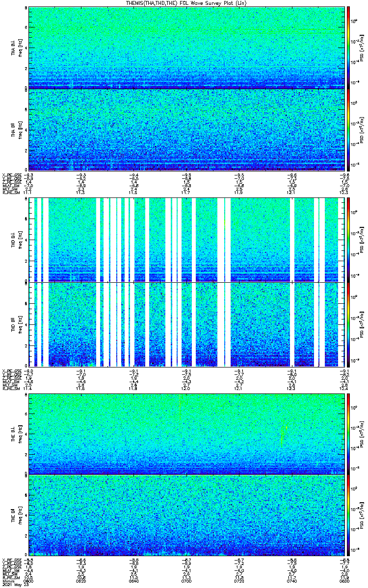
Task: Click the THD B-parallel spectrogram panel
Action: (186, 324)
